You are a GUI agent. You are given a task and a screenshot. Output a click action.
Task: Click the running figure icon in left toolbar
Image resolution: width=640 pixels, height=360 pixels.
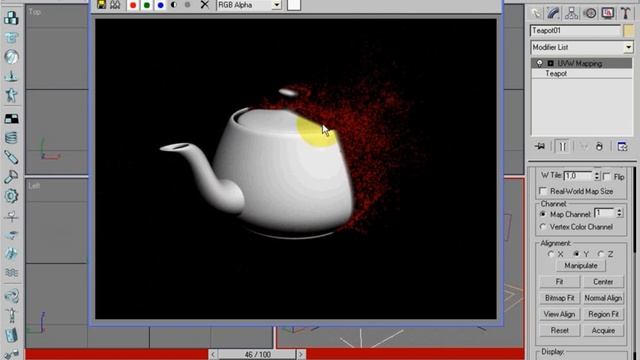click(11, 95)
